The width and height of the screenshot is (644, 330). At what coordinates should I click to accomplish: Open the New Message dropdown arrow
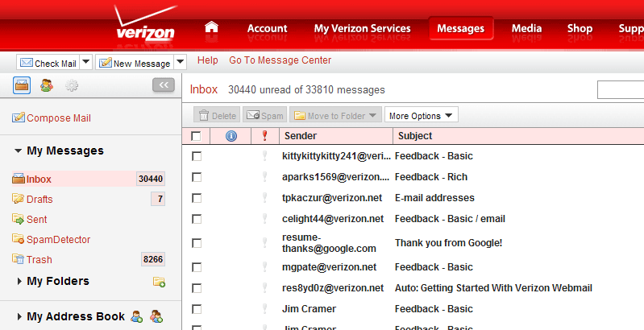[181, 62]
